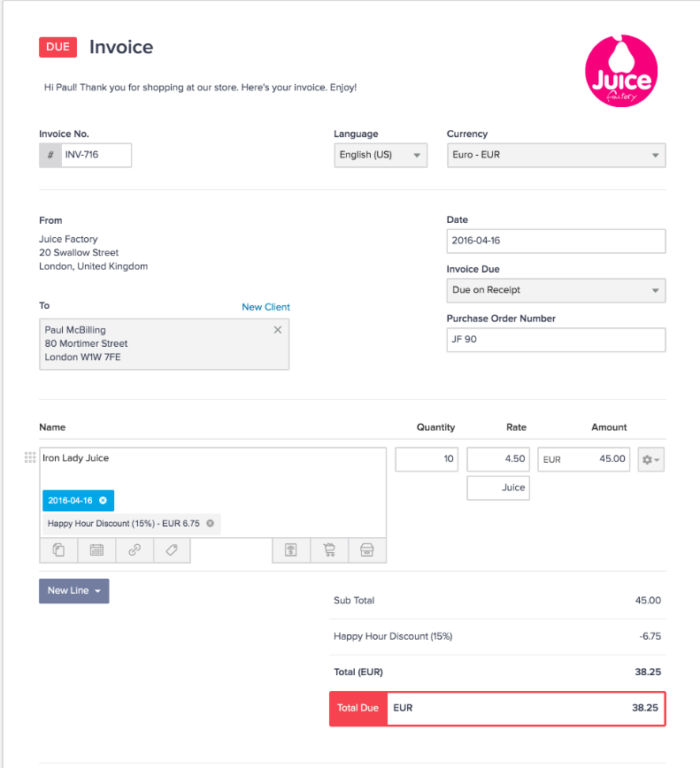Viewport: 700px width, 768px height.
Task: Click the drag handle beside the line item
Action: pyautogui.click(x=30, y=457)
